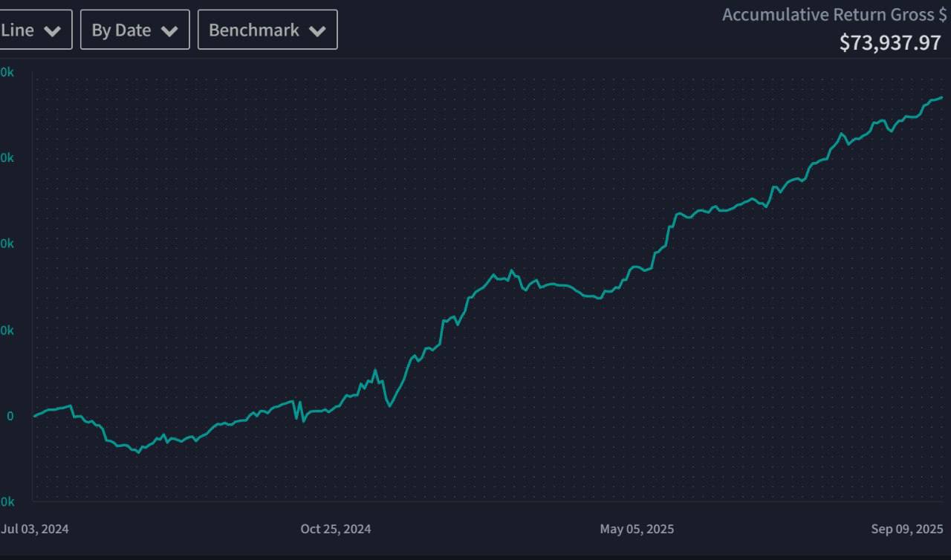Click the May 05, 2025 x-axis label
Viewport: 951px width, 560px height.
pyautogui.click(x=637, y=529)
